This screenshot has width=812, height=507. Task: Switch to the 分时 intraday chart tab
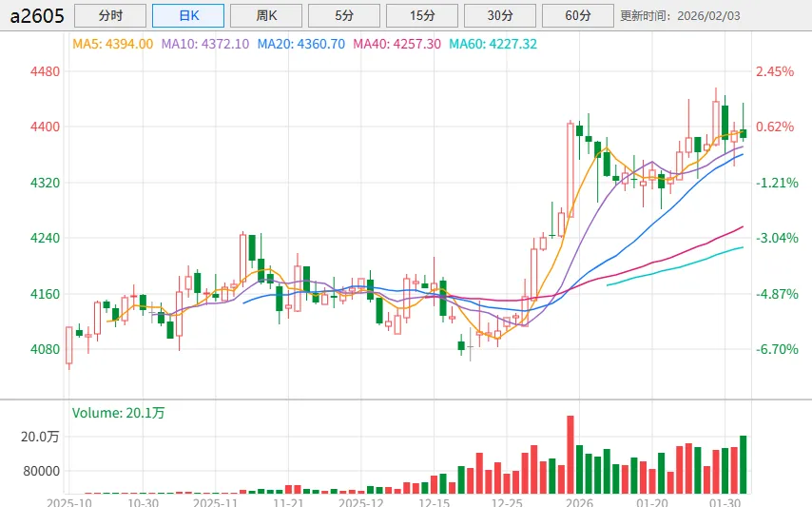(110, 15)
